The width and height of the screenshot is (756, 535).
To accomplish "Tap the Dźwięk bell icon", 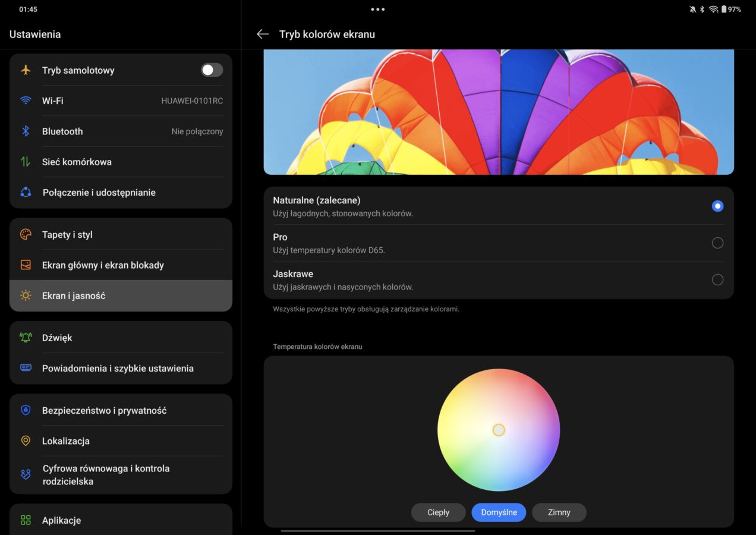I will click(x=26, y=338).
